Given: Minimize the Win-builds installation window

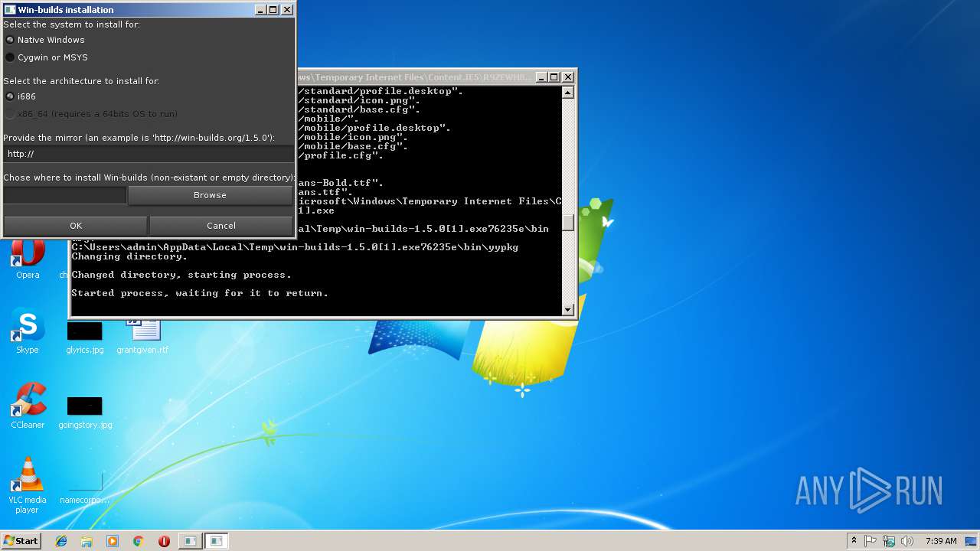Looking at the screenshot, I should 260,10.
